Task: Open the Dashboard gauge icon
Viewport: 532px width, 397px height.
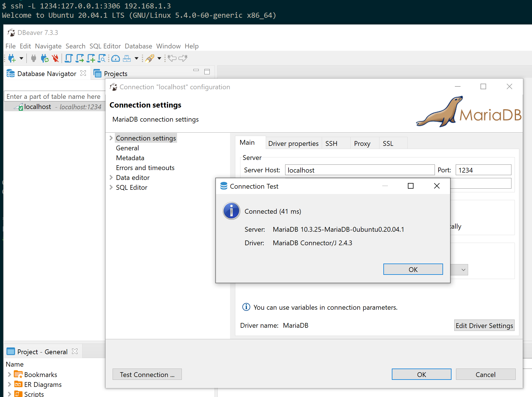Action: tap(116, 58)
